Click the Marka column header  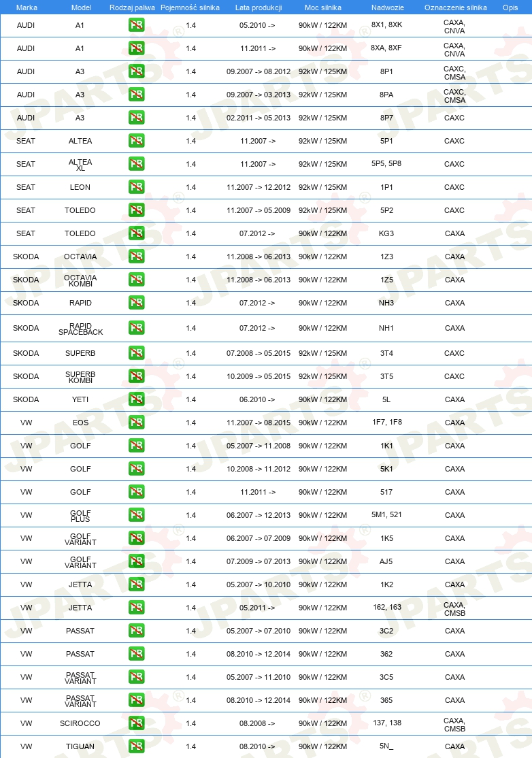point(27,7)
